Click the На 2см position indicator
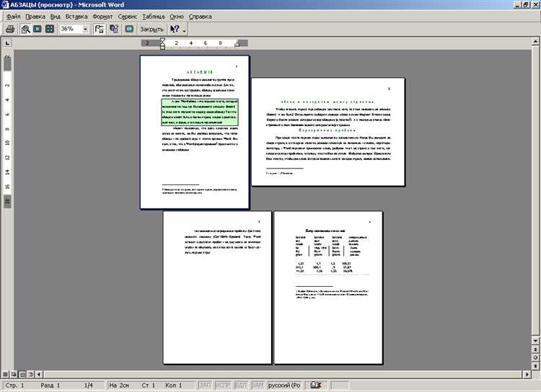Image resolution: width=541 pixels, height=392 pixels. tap(119, 385)
